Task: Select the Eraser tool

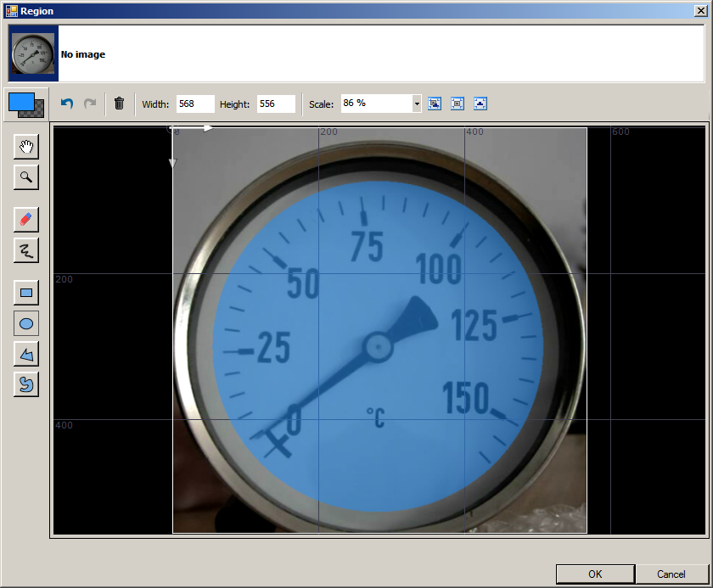Action: point(26,220)
